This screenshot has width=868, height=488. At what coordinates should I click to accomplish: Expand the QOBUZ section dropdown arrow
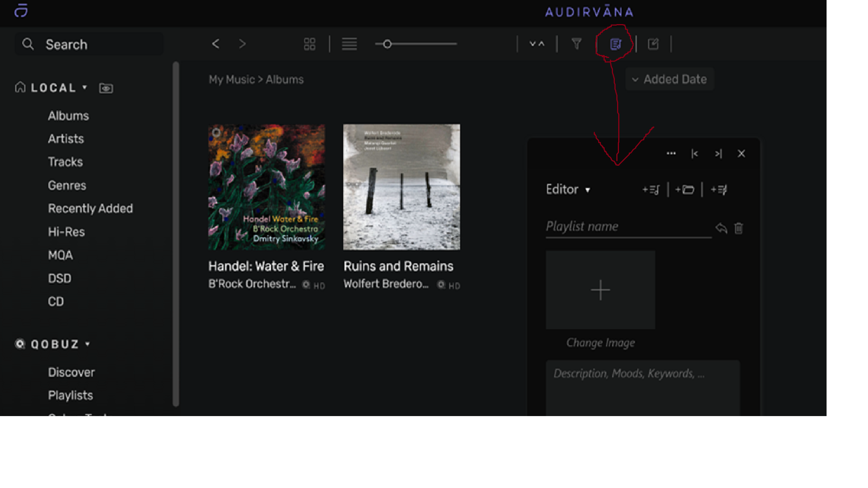[87, 344]
